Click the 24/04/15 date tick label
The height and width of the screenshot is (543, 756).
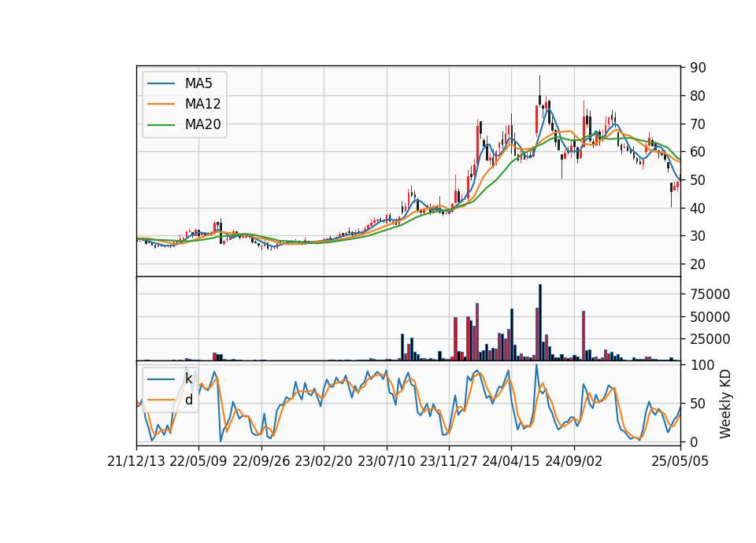coord(511,462)
